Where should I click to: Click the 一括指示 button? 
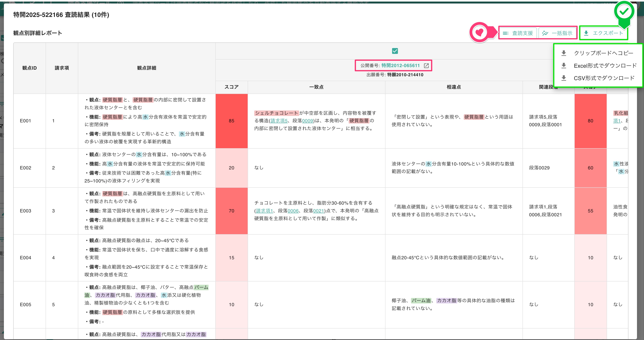pyautogui.click(x=557, y=33)
